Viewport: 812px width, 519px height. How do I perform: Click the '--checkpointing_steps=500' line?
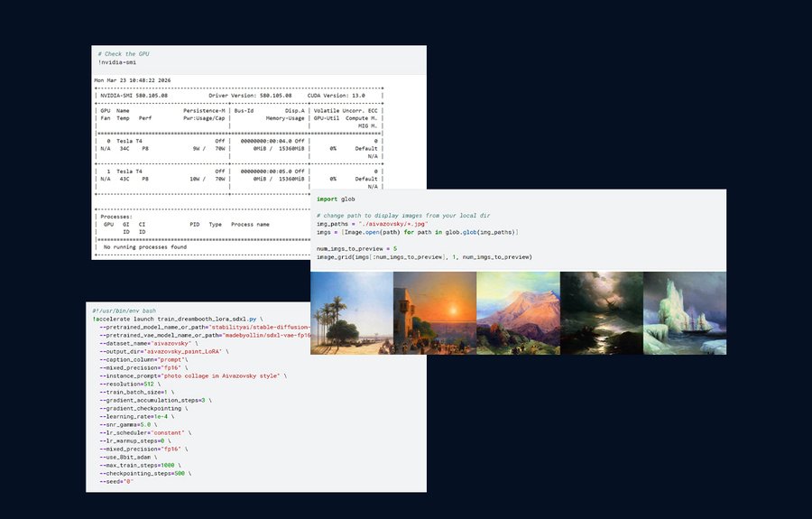[145, 474]
